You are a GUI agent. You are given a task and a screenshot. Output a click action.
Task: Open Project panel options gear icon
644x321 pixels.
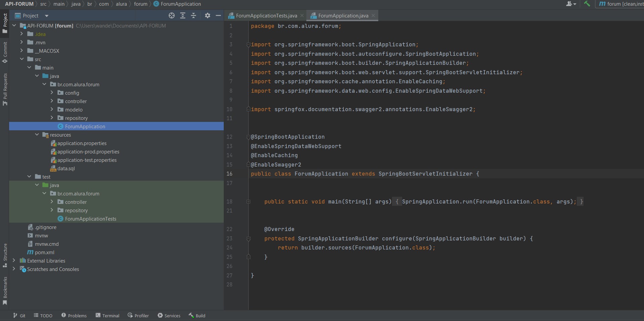point(208,15)
